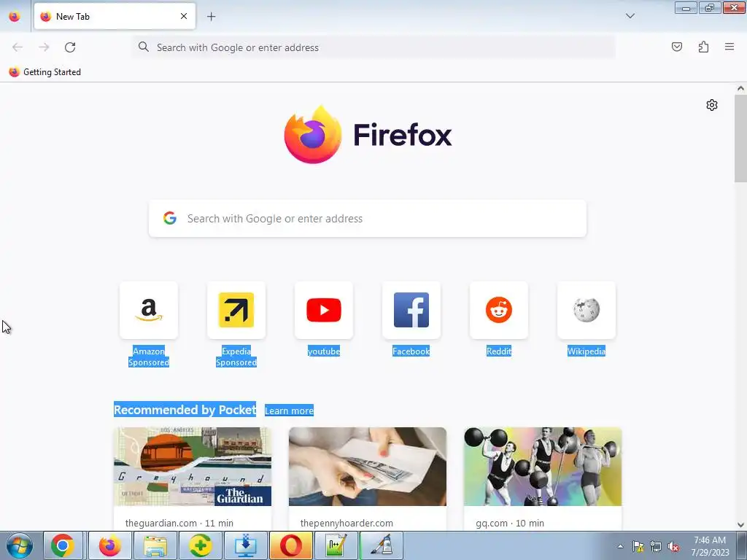Open Action Center flag icon in tray
The height and width of the screenshot is (560, 747).
coord(638,546)
